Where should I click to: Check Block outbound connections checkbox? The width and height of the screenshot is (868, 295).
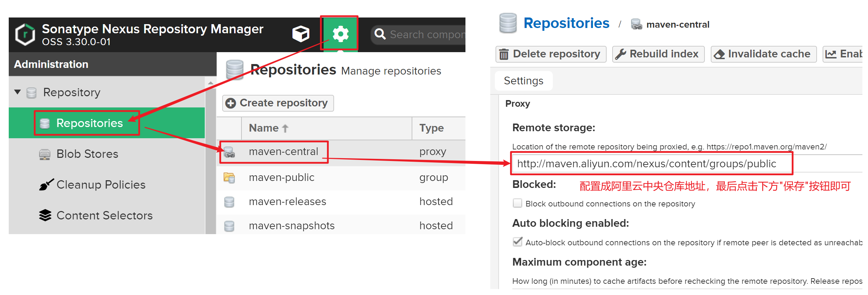(x=518, y=203)
